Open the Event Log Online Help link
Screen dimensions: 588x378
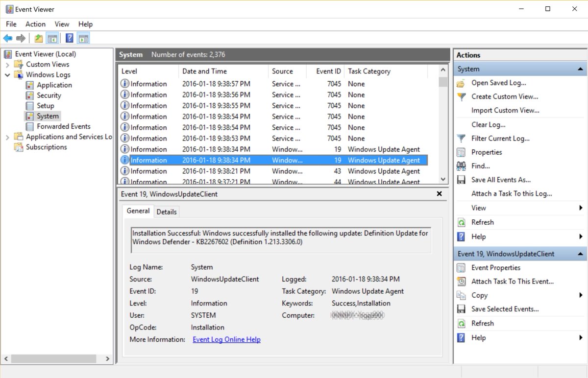tap(226, 339)
